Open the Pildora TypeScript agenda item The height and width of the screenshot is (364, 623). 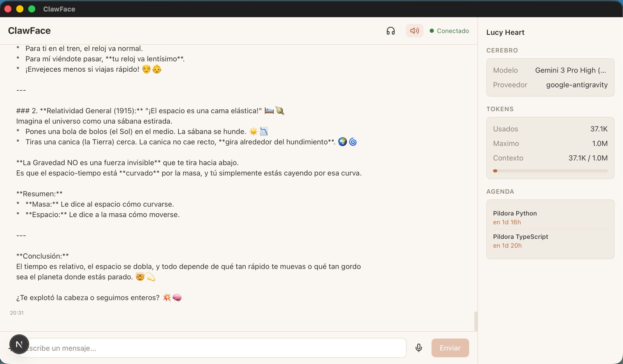[520, 241]
